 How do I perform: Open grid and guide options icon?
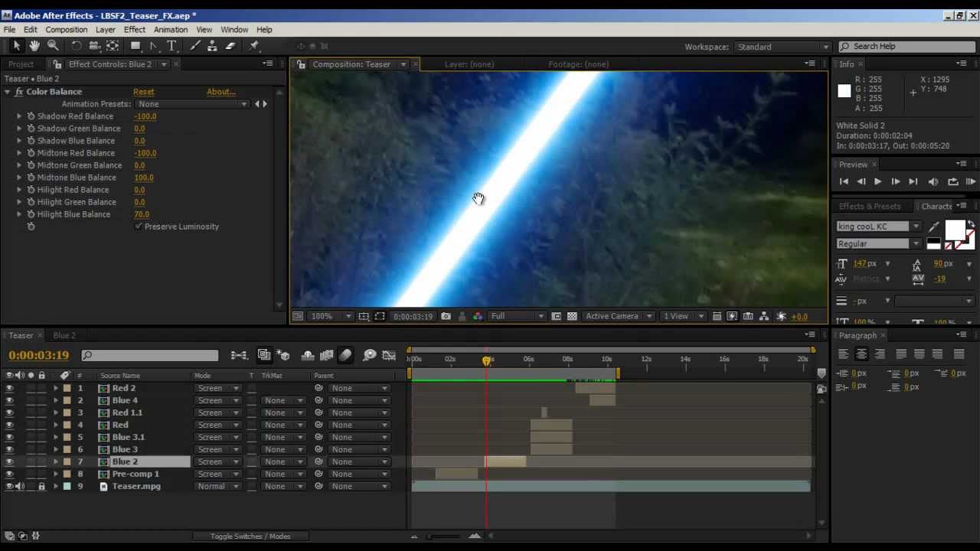[364, 316]
